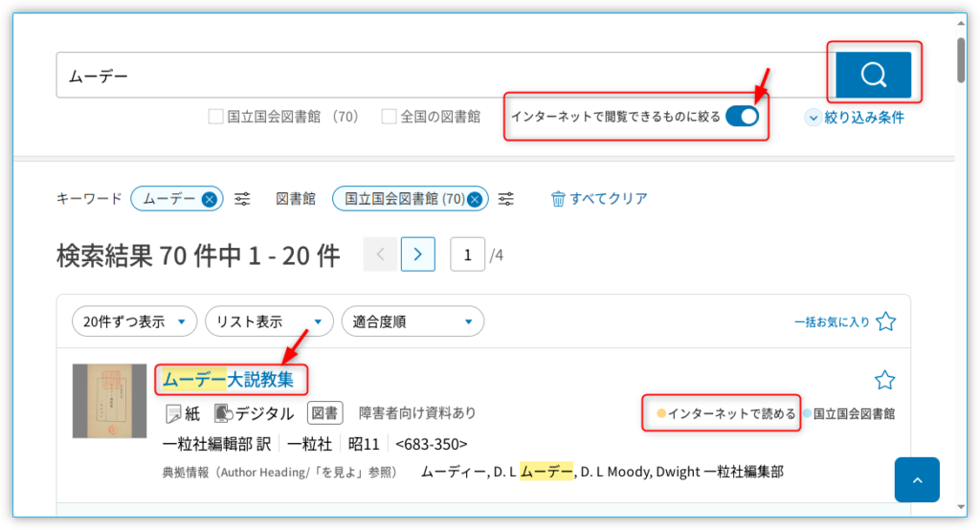Expand the 絞り込み条件 filter options

coord(855,118)
